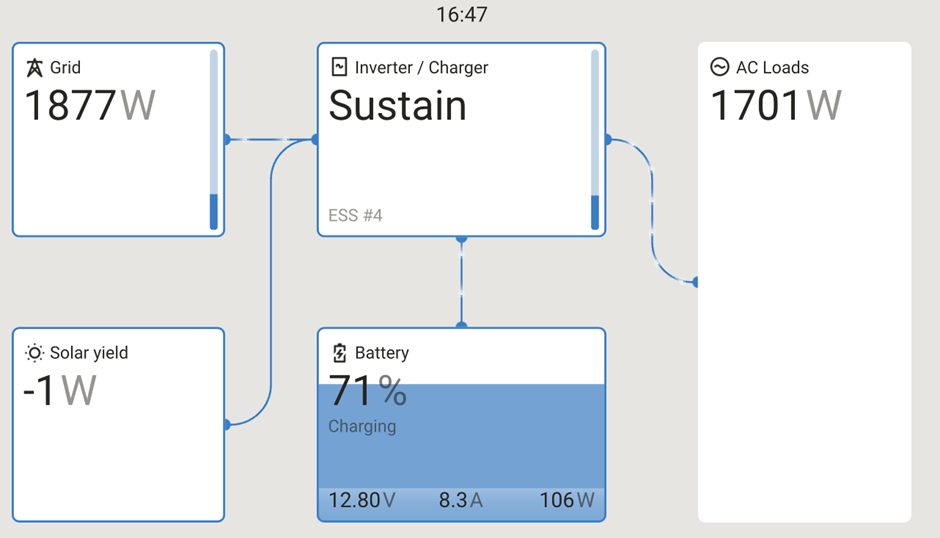The height and width of the screenshot is (538, 940).
Task: Click the battery voltage 12.80 V reading
Action: pyautogui.click(x=361, y=500)
